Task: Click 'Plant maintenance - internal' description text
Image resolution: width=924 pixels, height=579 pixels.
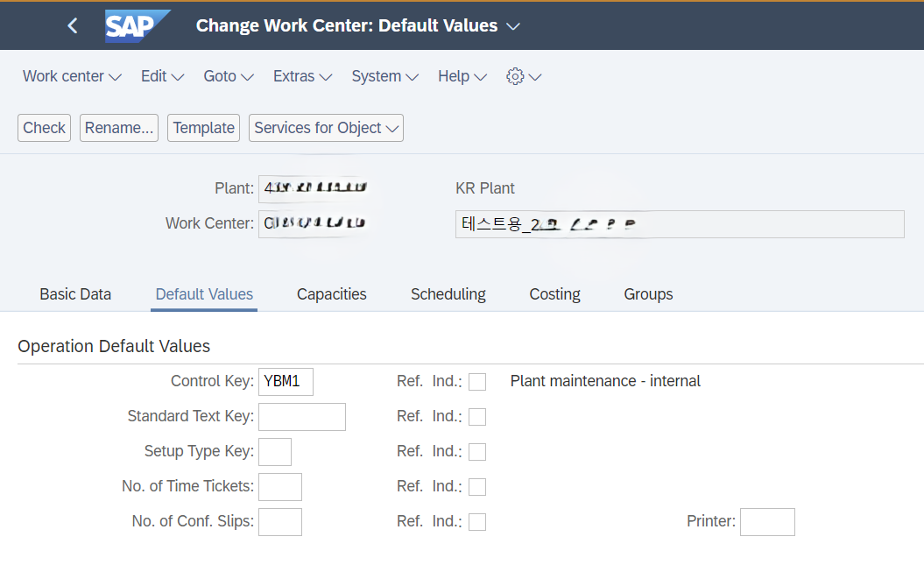Action: [x=605, y=381]
